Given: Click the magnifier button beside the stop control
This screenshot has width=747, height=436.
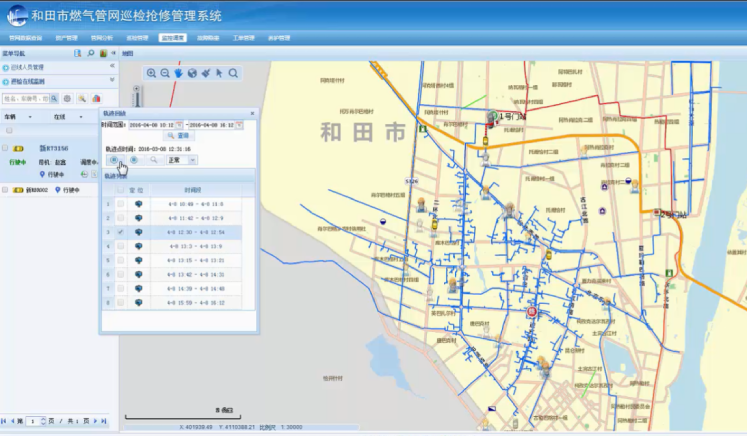Looking at the screenshot, I should (154, 160).
